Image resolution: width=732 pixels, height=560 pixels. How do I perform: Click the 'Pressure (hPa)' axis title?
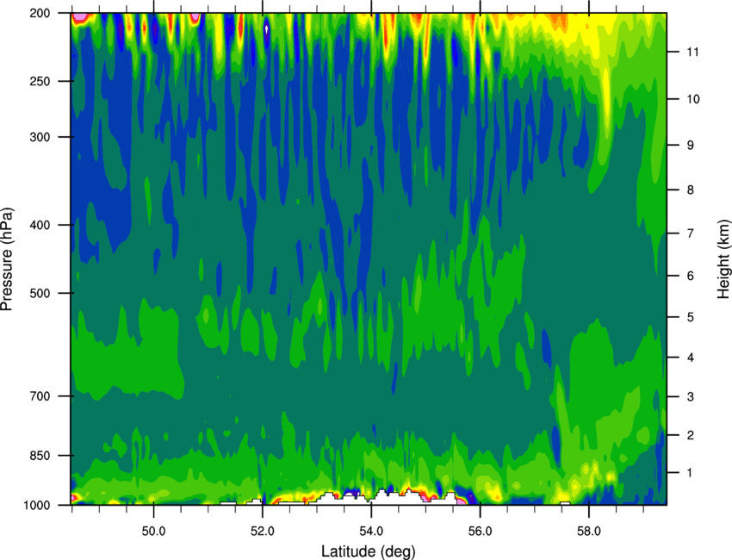coord(7,259)
